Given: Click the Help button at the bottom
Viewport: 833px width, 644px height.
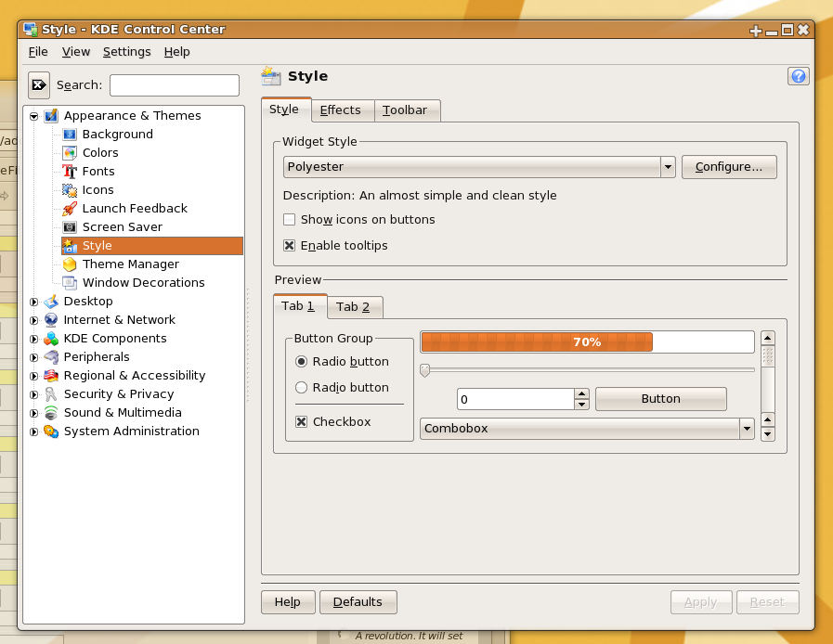Looking at the screenshot, I should point(288,602).
